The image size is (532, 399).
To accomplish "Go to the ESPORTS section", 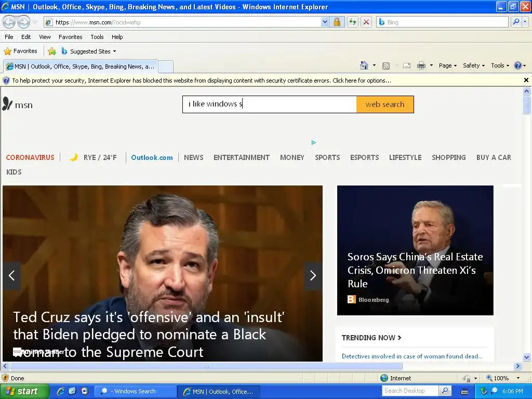I will coord(364,157).
